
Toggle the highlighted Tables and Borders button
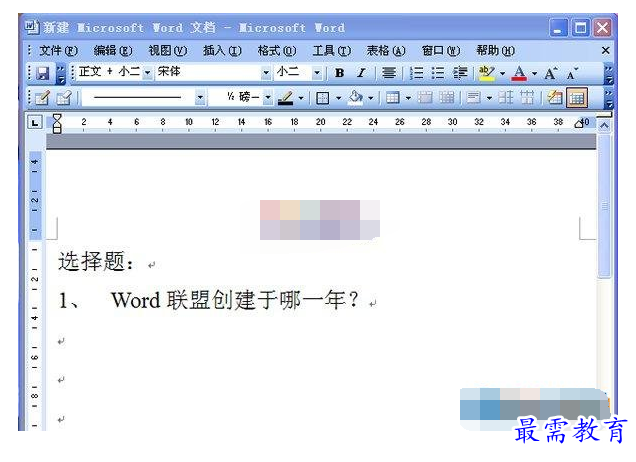tap(577, 98)
